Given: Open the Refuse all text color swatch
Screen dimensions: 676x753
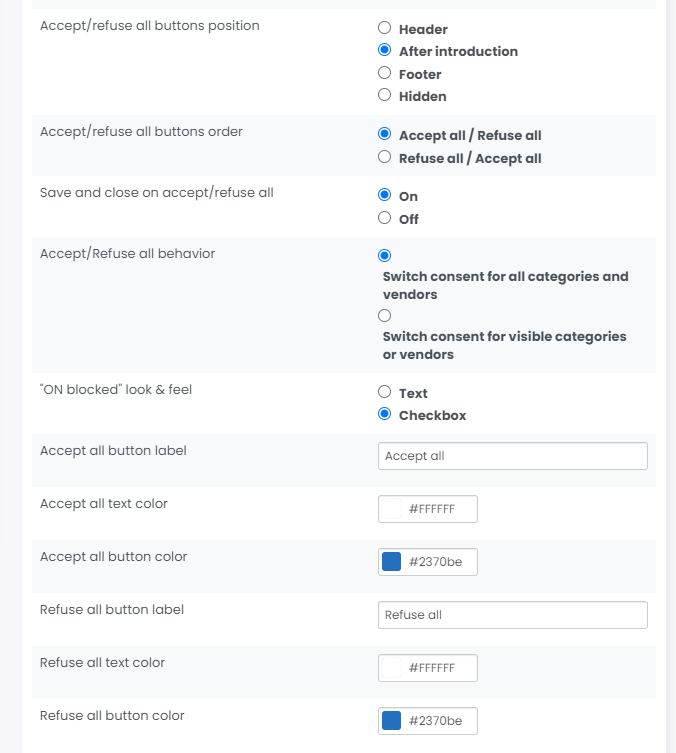Looking at the screenshot, I should pos(392,668).
